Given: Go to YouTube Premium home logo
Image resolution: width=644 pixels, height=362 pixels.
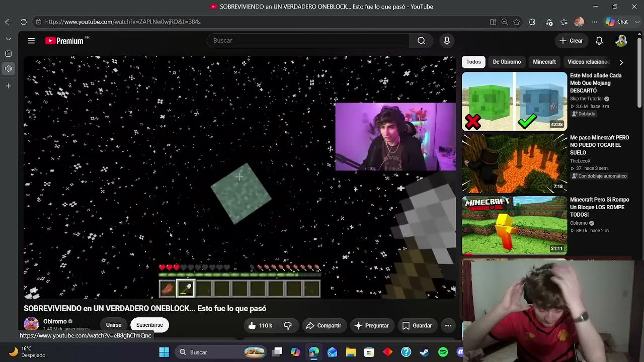Looking at the screenshot, I should coord(64,41).
